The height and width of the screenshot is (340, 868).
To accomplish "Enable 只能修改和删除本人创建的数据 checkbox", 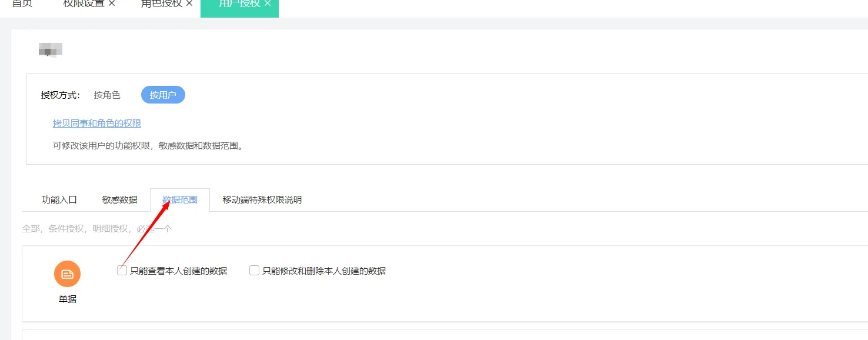I will tap(255, 271).
